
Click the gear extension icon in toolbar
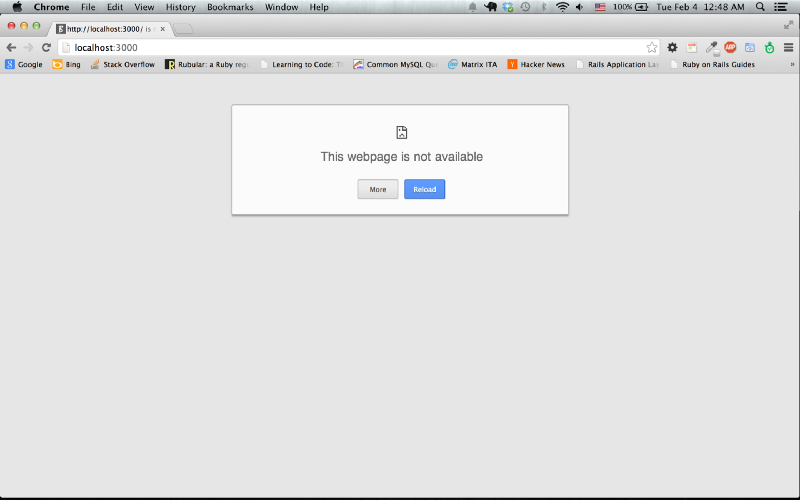[x=672, y=47]
